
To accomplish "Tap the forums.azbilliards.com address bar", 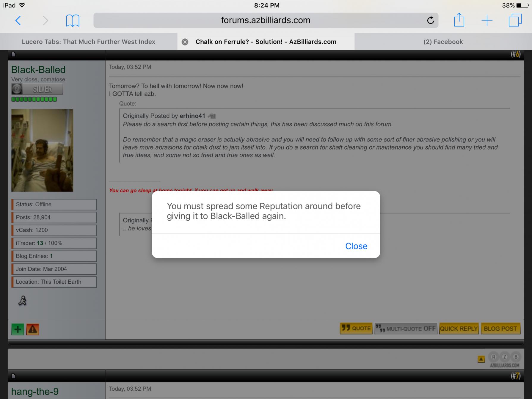I will tap(265, 20).
